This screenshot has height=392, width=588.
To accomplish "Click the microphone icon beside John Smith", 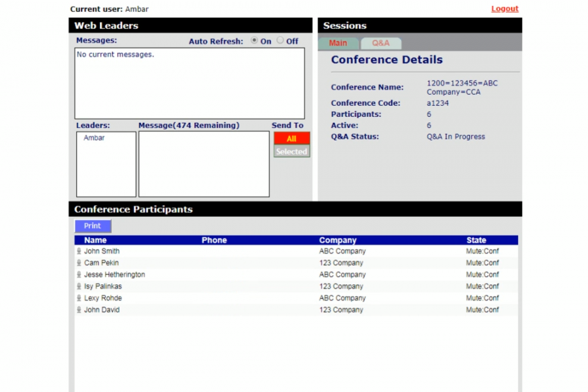I will 79,252.
